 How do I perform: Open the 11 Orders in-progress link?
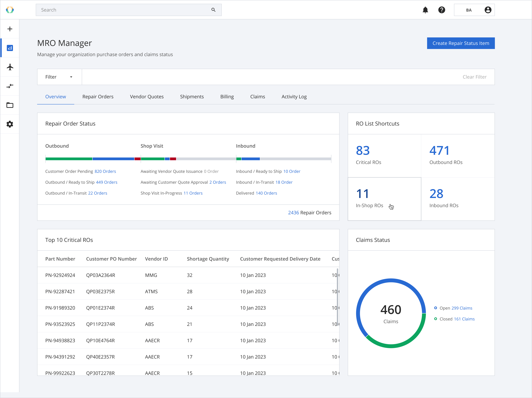(x=193, y=193)
